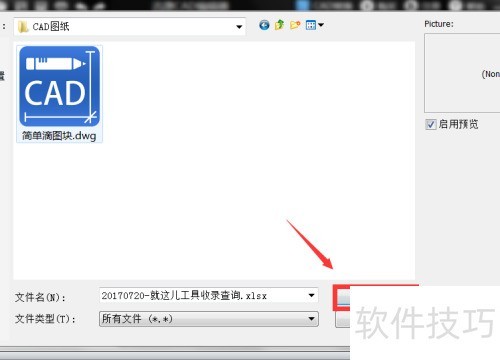Image resolution: width=500 pixels, height=360 pixels.
Task: Go back with the blue arrow icon
Action: tap(264, 25)
